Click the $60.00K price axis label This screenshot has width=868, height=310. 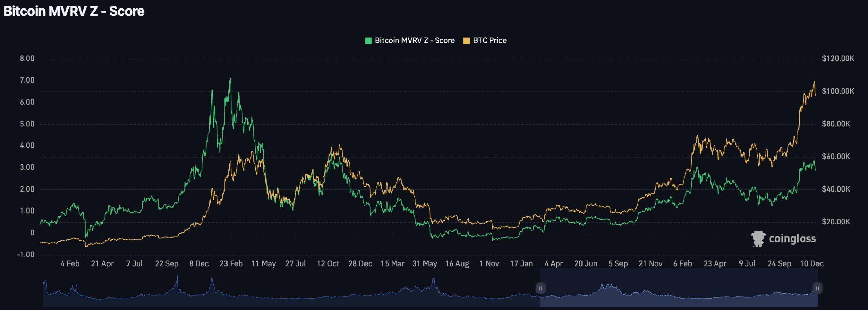[836, 157]
